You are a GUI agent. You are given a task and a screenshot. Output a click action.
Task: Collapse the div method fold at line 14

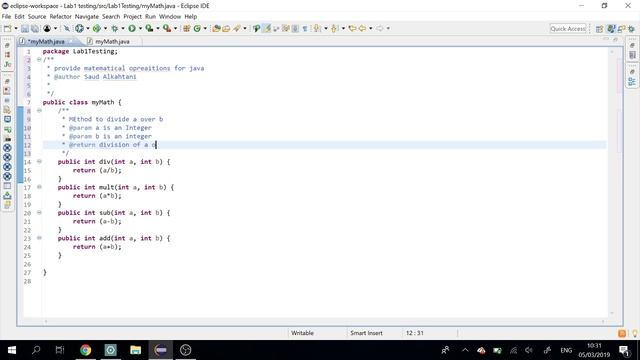(x=39, y=161)
